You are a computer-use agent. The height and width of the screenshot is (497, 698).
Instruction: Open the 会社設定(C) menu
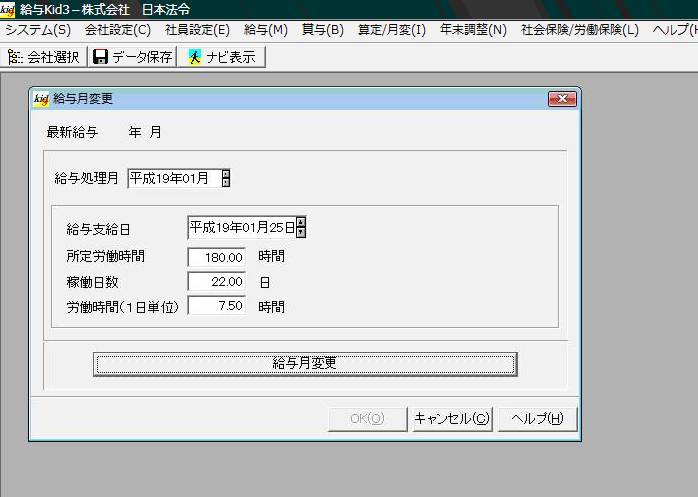[x=118, y=30]
